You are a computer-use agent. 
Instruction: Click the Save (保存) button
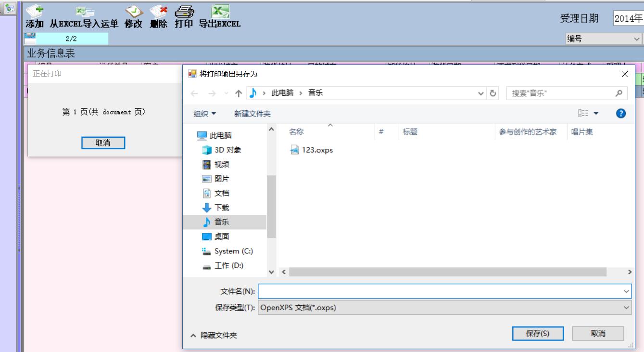538,333
